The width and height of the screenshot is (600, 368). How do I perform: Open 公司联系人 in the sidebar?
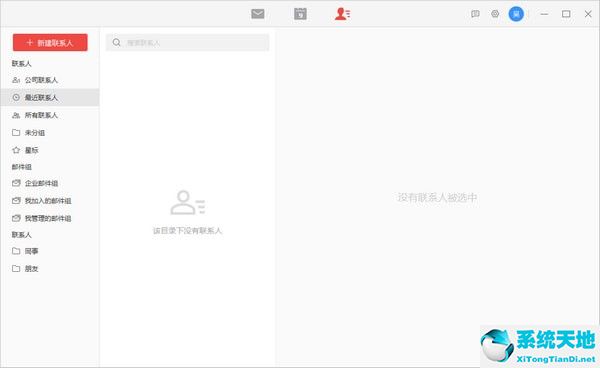[x=50, y=80]
